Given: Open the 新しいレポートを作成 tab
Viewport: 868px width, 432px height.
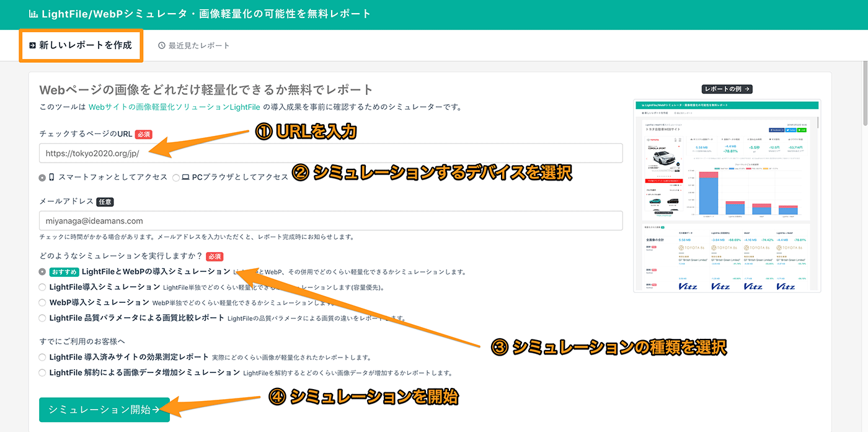Looking at the screenshot, I should [81, 45].
